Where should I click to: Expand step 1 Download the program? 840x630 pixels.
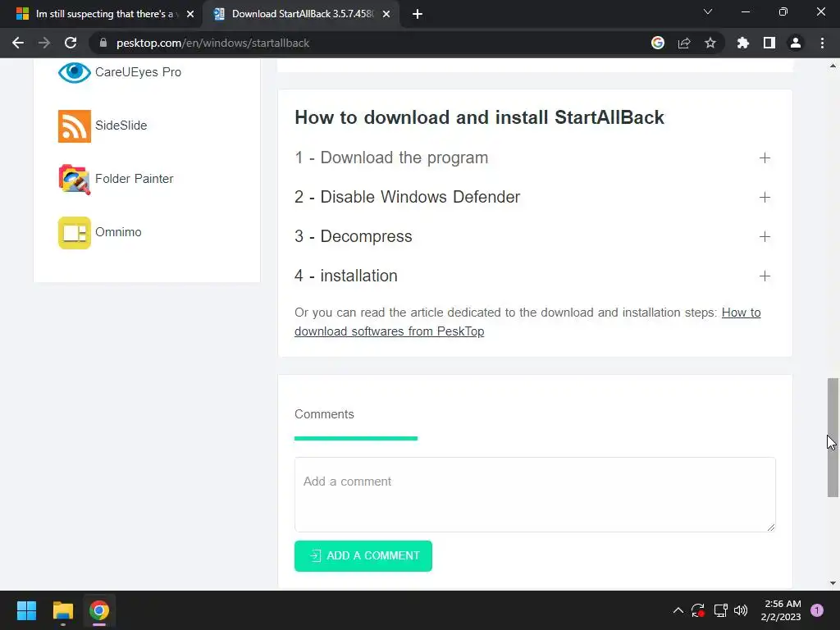[x=532, y=157]
